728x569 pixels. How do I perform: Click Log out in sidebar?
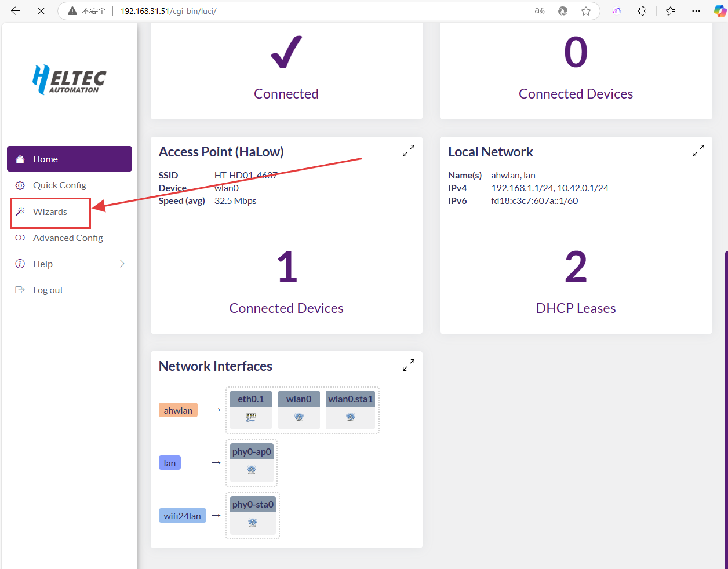click(48, 290)
